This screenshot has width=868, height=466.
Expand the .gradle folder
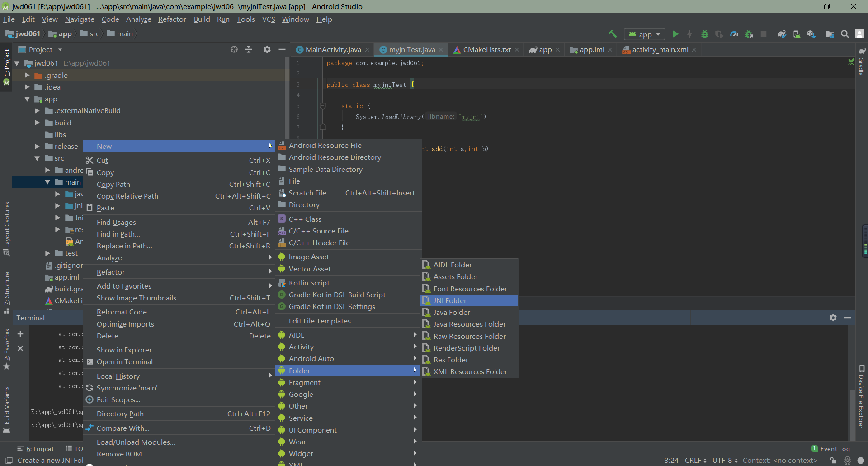27,75
